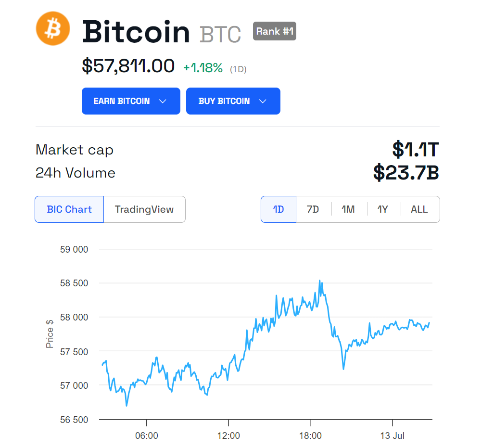Image resolution: width=481 pixels, height=448 pixels.
Task: Switch to the TradingView tab
Action: point(144,209)
